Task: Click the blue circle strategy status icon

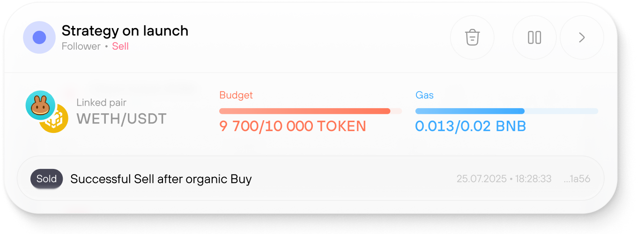Action: tap(39, 37)
